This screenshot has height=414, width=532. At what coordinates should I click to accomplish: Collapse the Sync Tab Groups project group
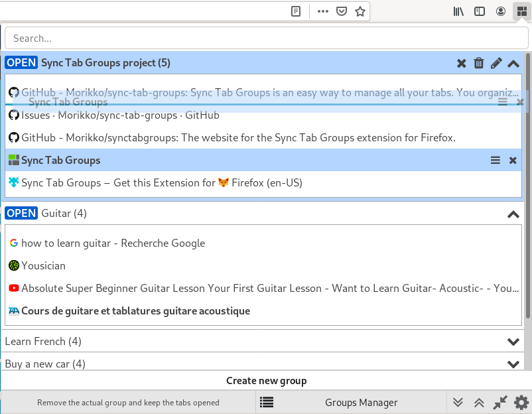click(x=513, y=64)
